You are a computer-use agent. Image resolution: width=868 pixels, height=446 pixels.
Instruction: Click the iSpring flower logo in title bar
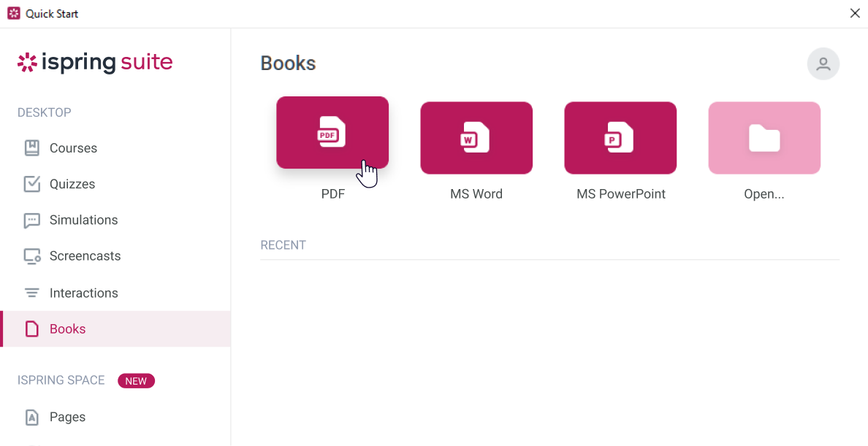[12, 12]
